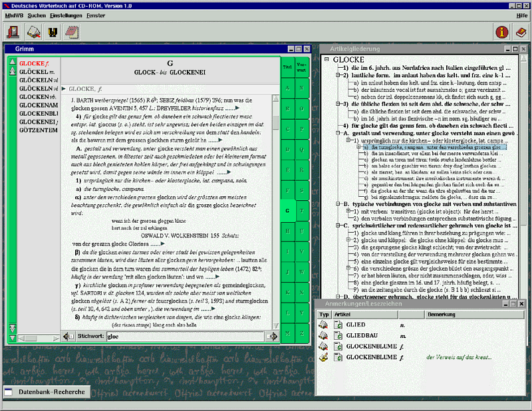Screen dimensions: 532x411
Task: Select the Titel tab
Action: click(287, 67)
